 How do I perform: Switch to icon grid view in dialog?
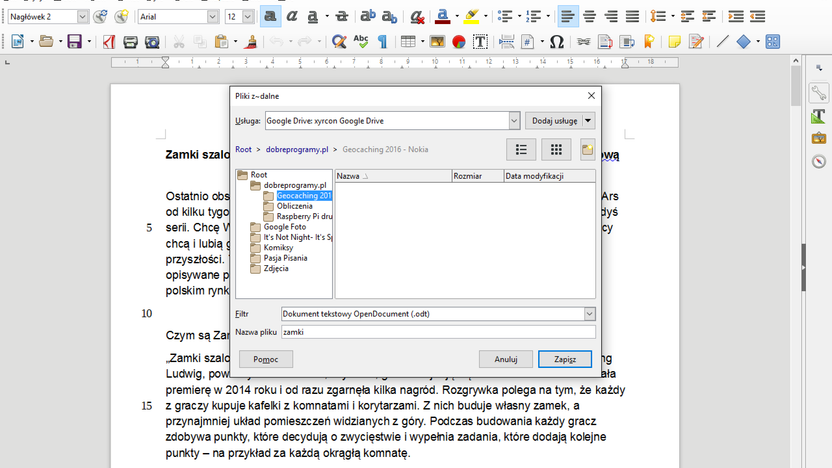pos(556,150)
